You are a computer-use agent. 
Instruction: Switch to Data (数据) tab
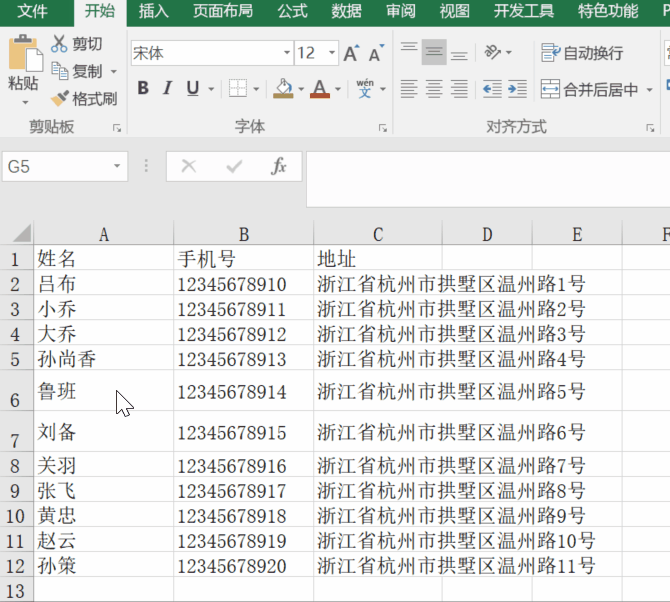[x=347, y=11]
